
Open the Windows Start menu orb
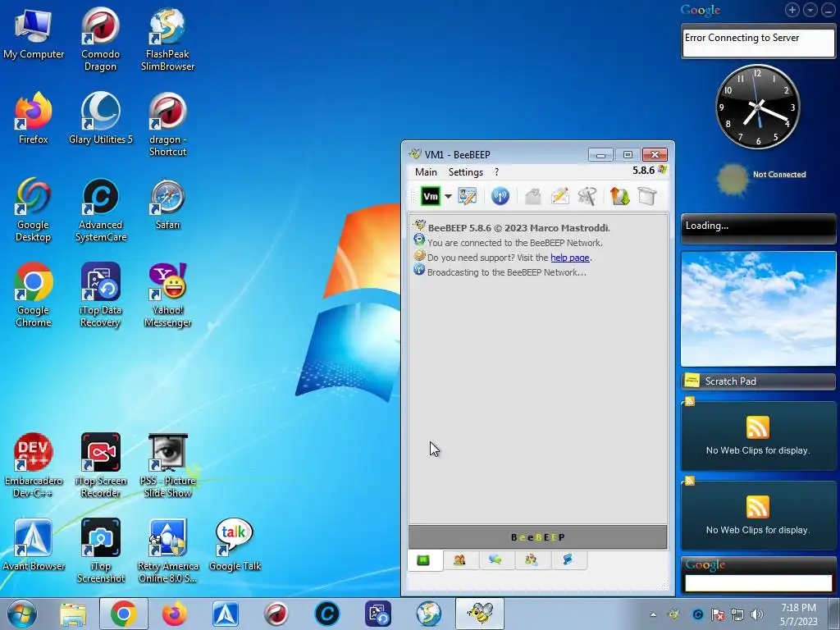click(22, 614)
